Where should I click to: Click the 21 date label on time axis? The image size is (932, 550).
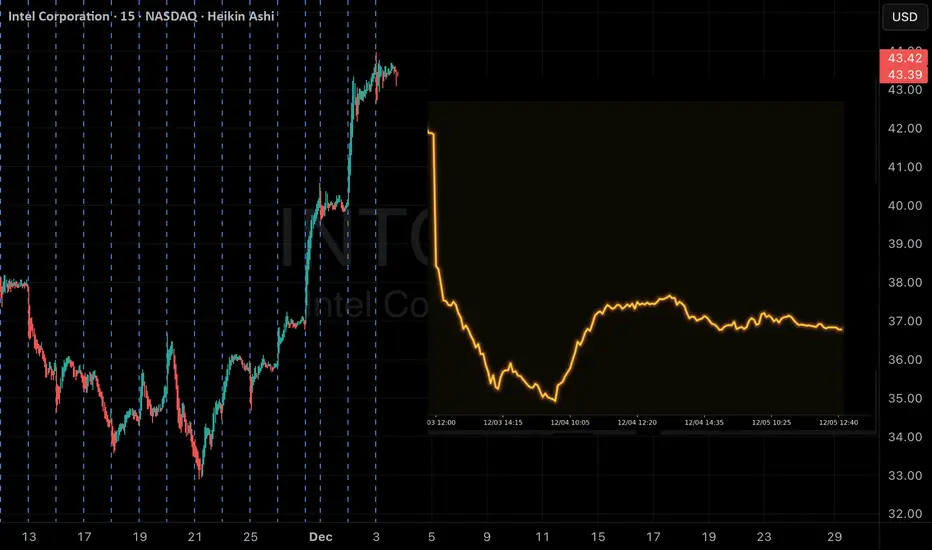point(195,537)
